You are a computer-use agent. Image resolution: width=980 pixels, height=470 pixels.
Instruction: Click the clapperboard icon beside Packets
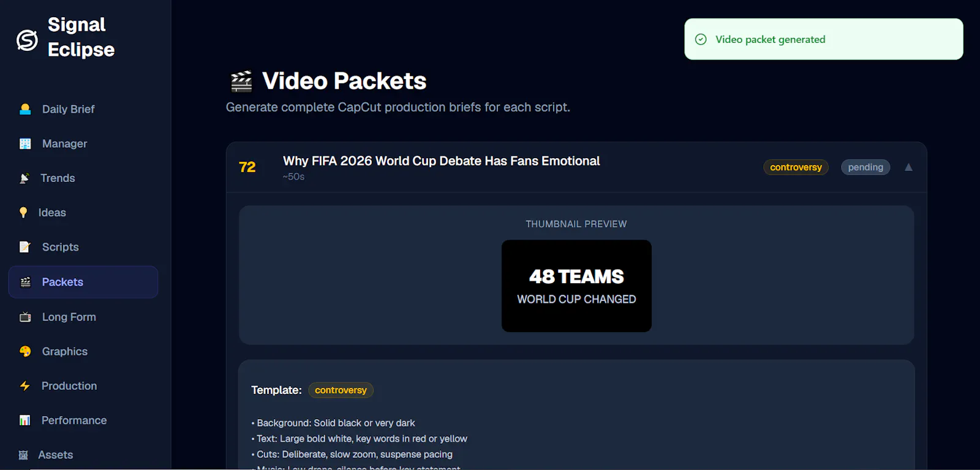click(x=25, y=282)
